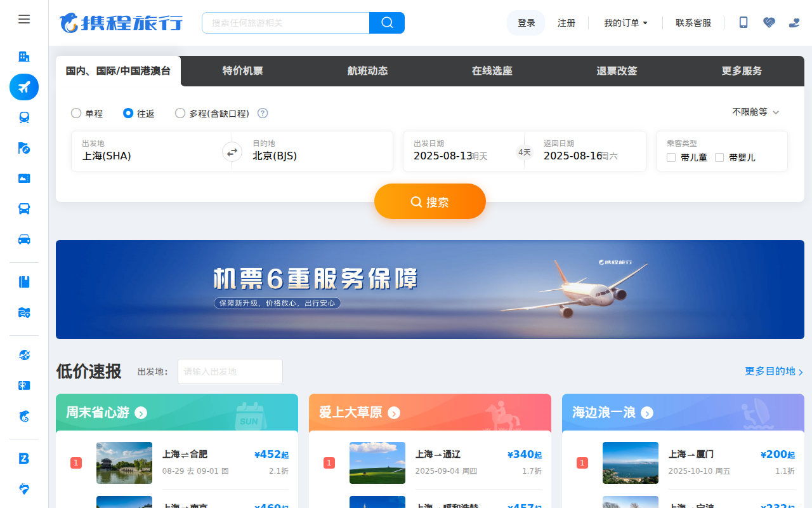This screenshot has width=812, height=508.
Task: Click the mobile phone icon in header
Action: click(x=743, y=23)
